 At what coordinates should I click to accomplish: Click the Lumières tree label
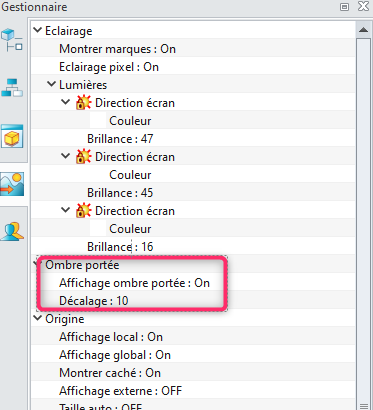click(83, 85)
